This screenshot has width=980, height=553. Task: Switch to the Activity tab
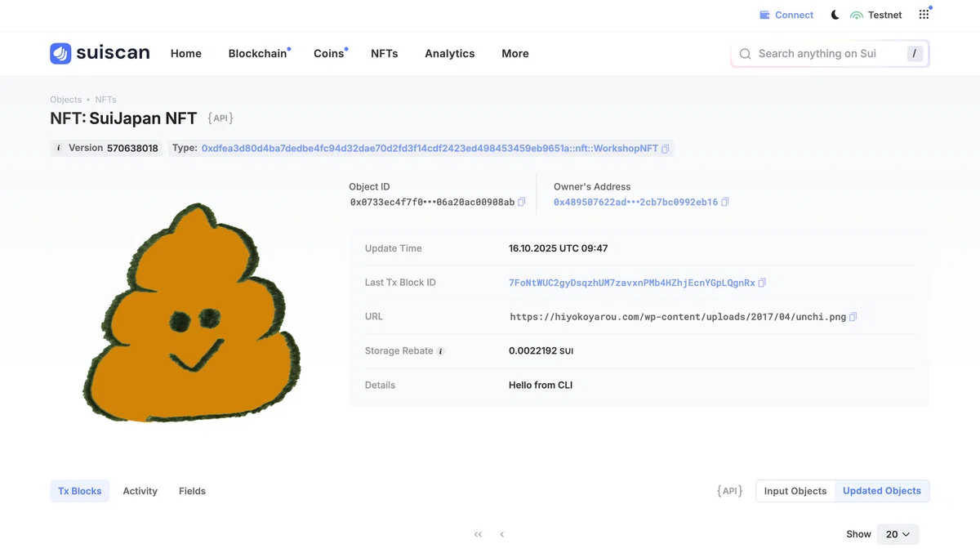pos(140,491)
